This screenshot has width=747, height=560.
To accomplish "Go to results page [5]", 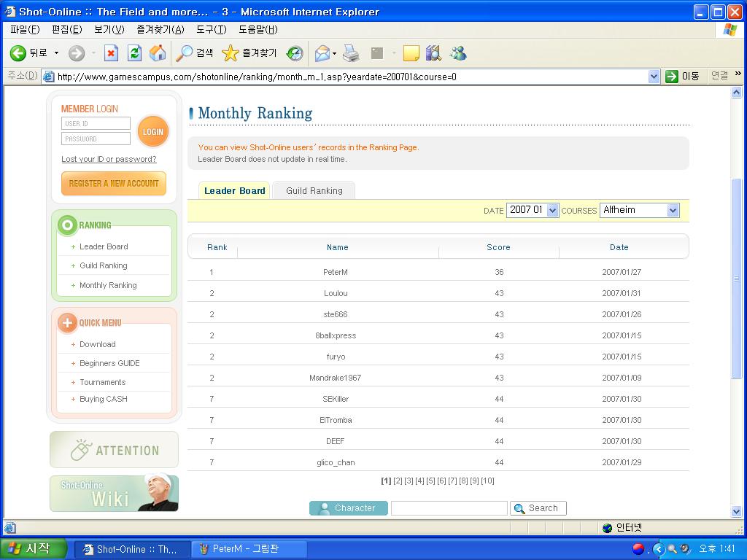I will [x=430, y=481].
